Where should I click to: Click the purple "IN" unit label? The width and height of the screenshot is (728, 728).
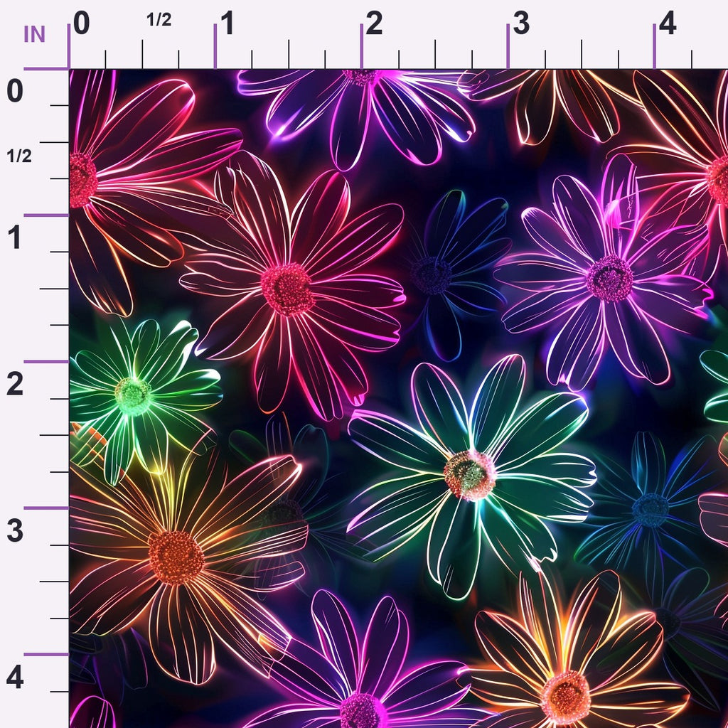(34, 34)
